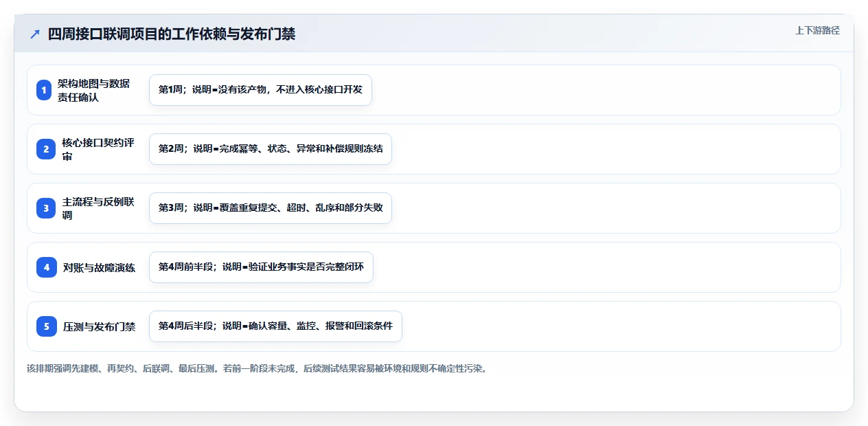The image size is (868, 426).
Task: Click the arrow icon beside the title
Action: tap(35, 34)
